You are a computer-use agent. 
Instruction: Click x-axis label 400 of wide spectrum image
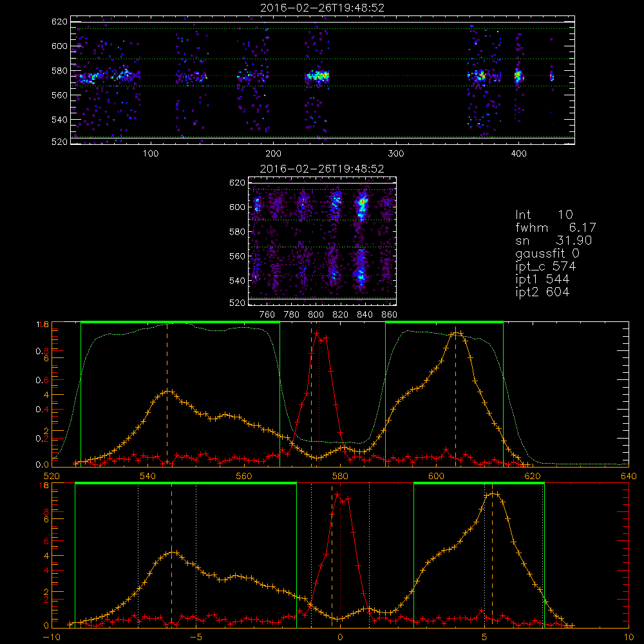click(x=518, y=154)
